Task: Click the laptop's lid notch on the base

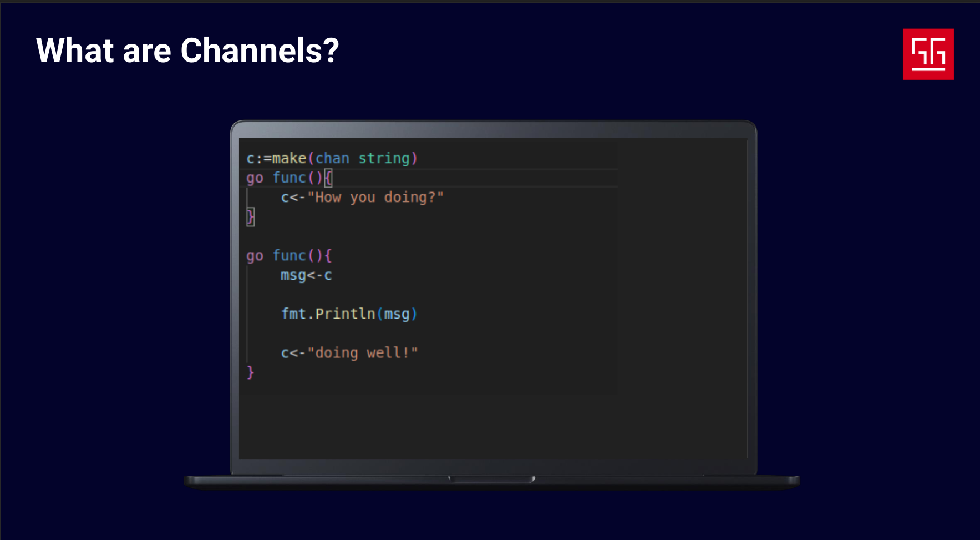Action: [x=491, y=479]
